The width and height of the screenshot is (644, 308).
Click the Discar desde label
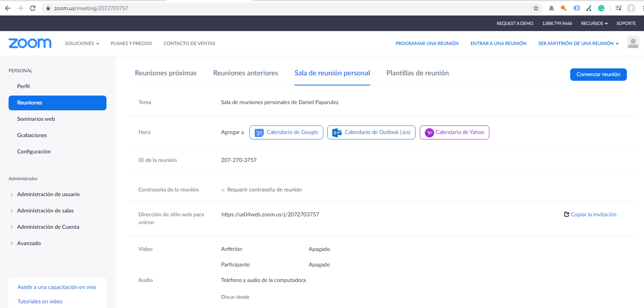coord(235,297)
